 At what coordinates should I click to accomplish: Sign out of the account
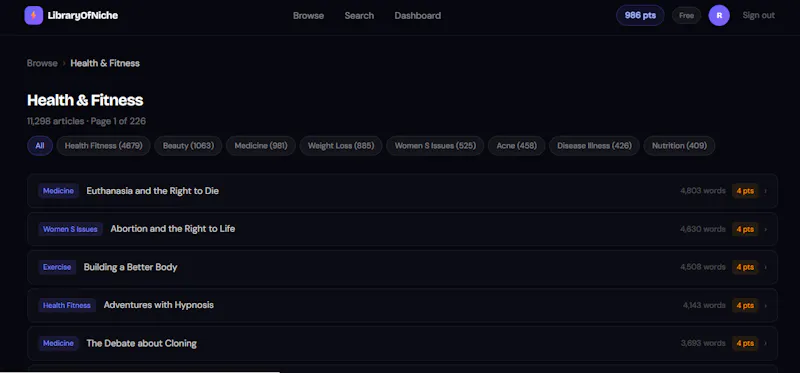759,15
